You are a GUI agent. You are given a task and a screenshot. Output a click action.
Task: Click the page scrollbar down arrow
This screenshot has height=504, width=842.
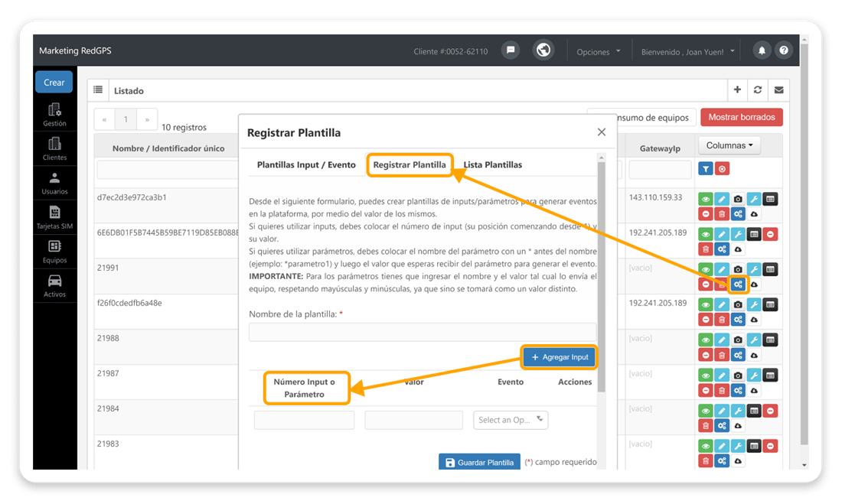804,465
